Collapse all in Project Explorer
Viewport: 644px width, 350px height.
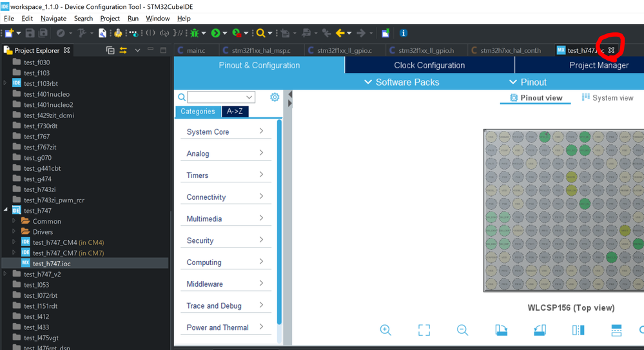[x=110, y=50]
